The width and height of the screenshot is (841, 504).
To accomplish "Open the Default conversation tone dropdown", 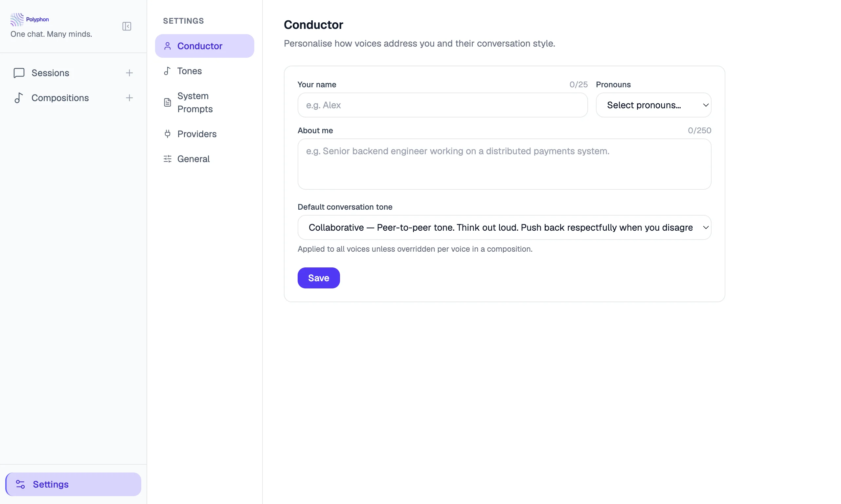I will tap(504, 227).
